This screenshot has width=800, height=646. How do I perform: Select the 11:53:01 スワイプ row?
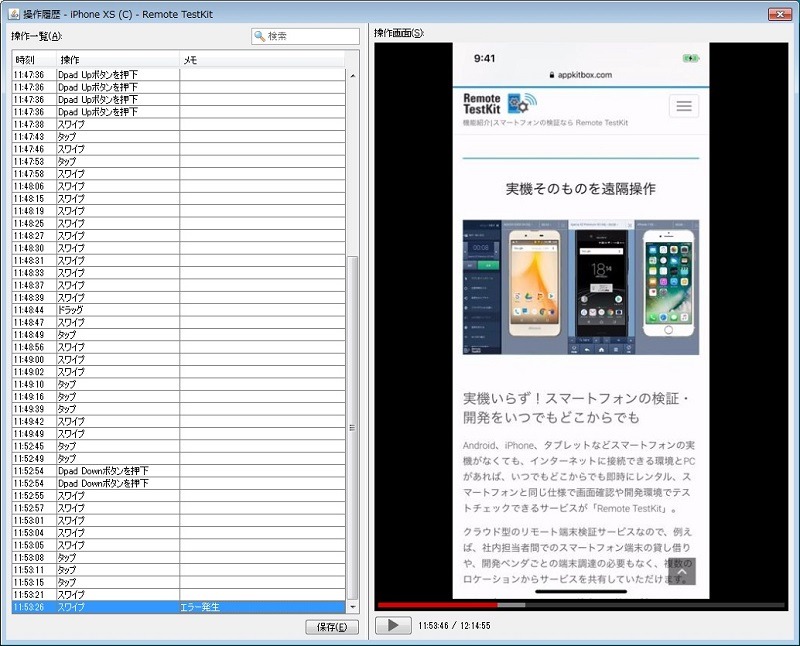pyautogui.click(x=179, y=520)
